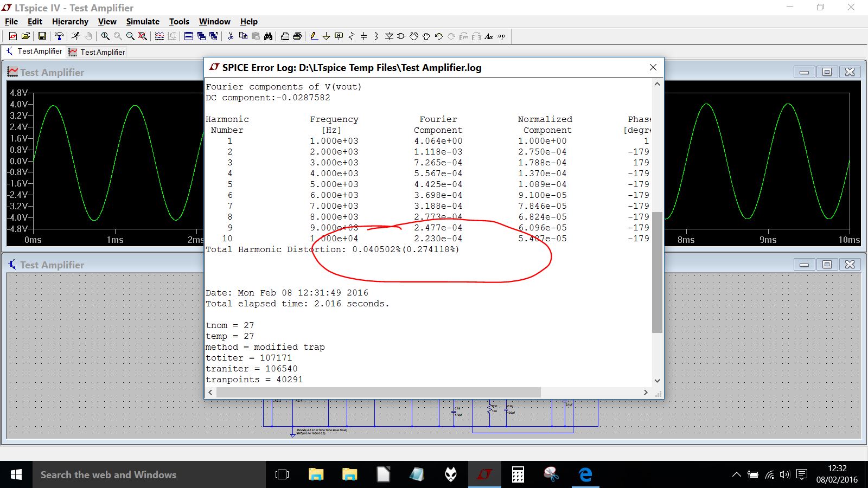
Task: Click the Halt simulation hand icon
Action: pyautogui.click(x=88, y=36)
